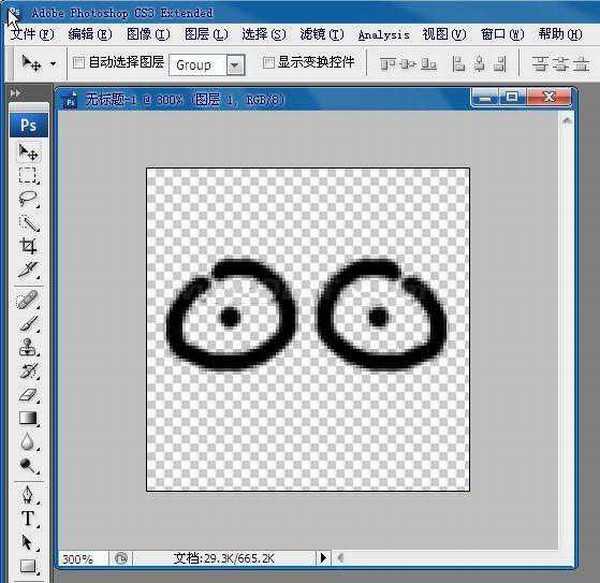The width and height of the screenshot is (600, 583).
Task: Open the 滤镜 menu
Action: (321, 34)
